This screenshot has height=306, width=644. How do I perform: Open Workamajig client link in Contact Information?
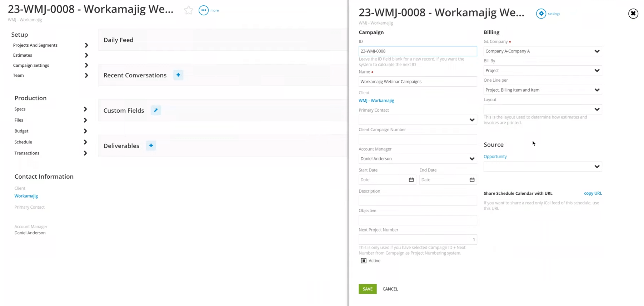[26, 196]
